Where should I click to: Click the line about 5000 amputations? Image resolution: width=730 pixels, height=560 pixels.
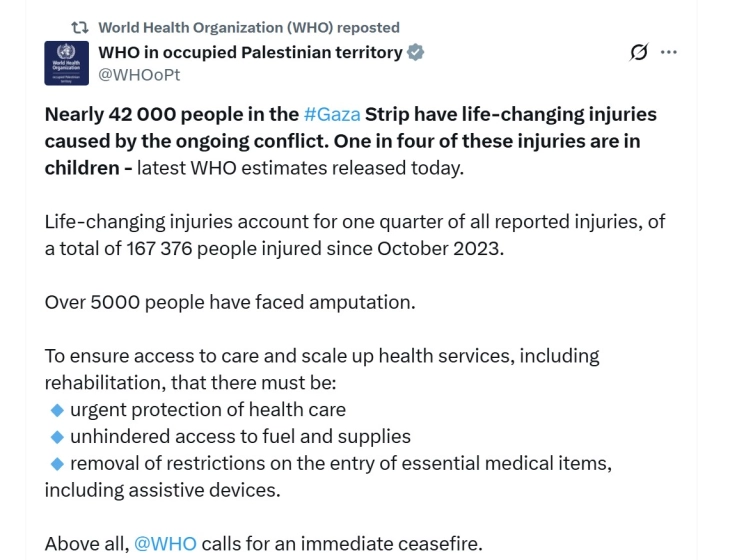(x=229, y=301)
